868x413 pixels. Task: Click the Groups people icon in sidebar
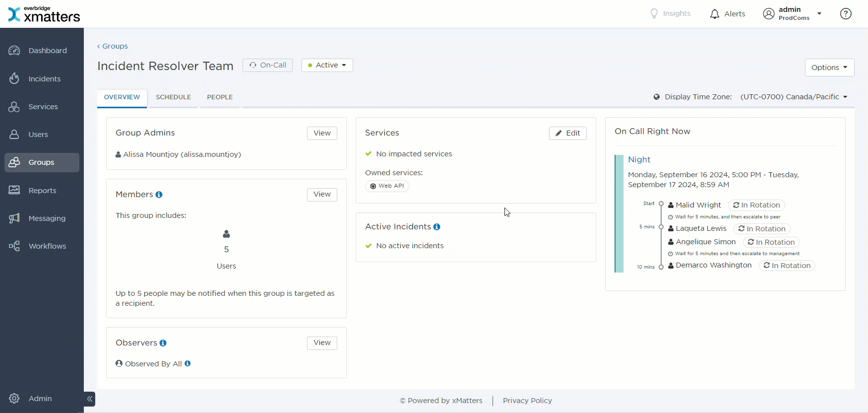[x=14, y=162]
